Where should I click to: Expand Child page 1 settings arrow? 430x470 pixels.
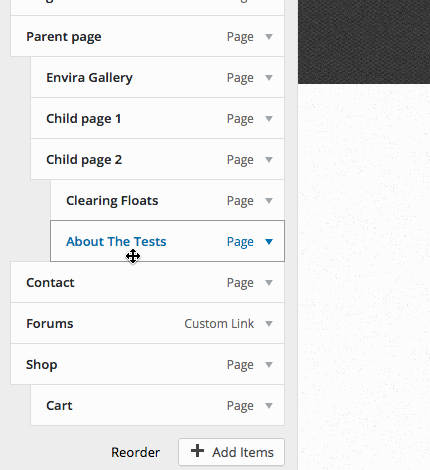point(269,118)
